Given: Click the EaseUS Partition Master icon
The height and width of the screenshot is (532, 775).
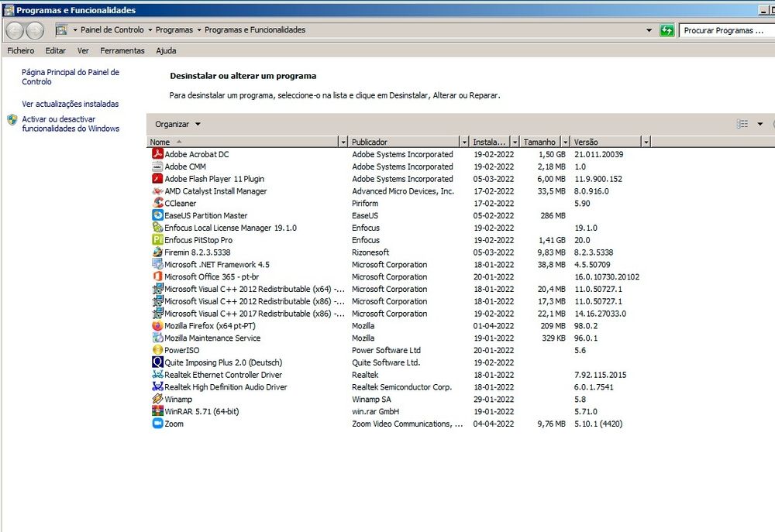Looking at the screenshot, I should pyautogui.click(x=157, y=215).
